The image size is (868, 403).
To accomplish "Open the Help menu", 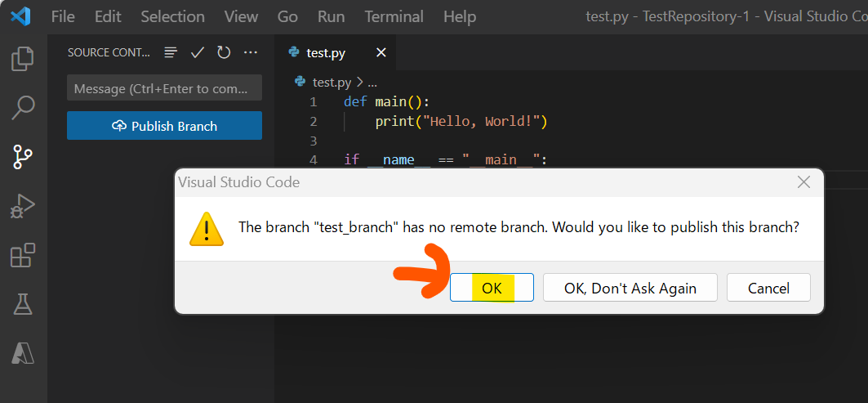I will click(460, 16).
